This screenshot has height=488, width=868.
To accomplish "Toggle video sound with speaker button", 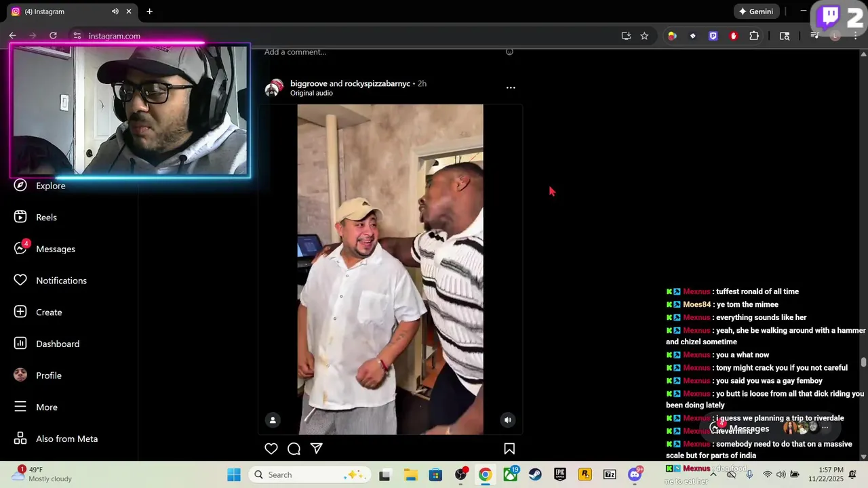I will tap(507, 420).
